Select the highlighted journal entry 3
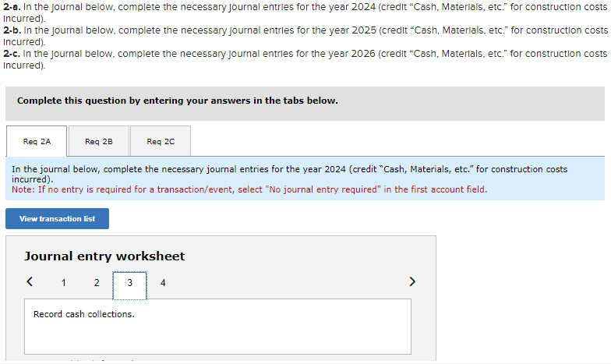The width and height of the screenshot is (611, 364). coord(129,283)
